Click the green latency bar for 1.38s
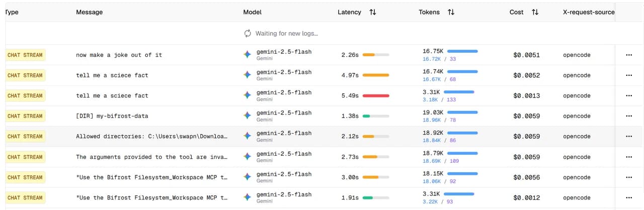Image resolution: width=644 pixels, height=210 pixels. [366, 116]
